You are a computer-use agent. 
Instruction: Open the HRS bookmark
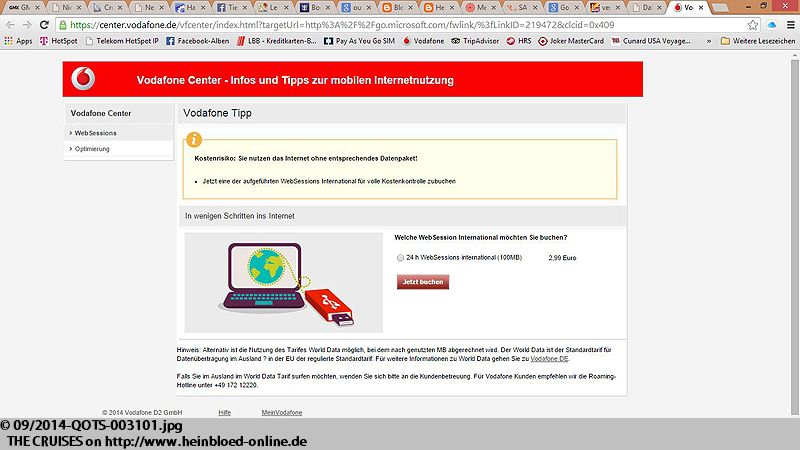(x=518, y=41)
